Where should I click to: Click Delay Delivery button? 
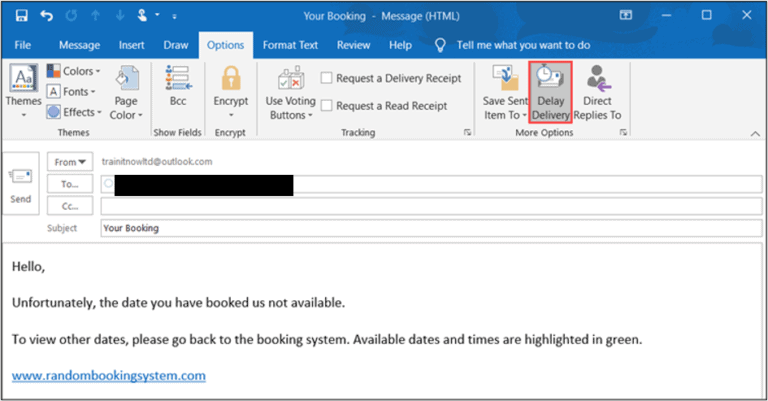pyautogui.click(x=551, y=92)
